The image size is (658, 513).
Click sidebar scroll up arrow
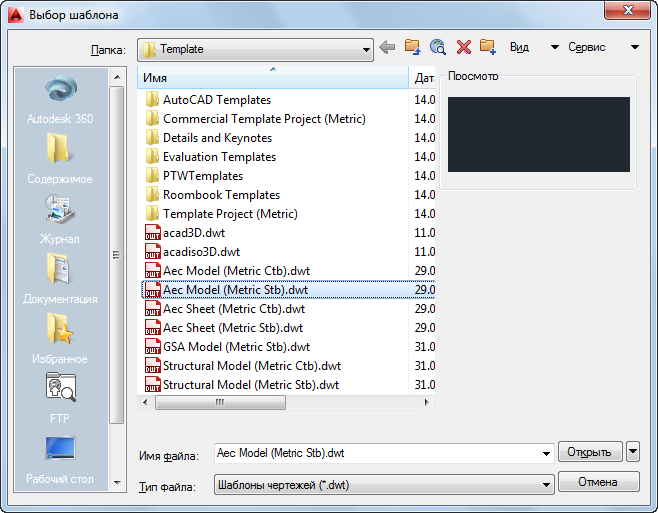(x=117, y=77)
